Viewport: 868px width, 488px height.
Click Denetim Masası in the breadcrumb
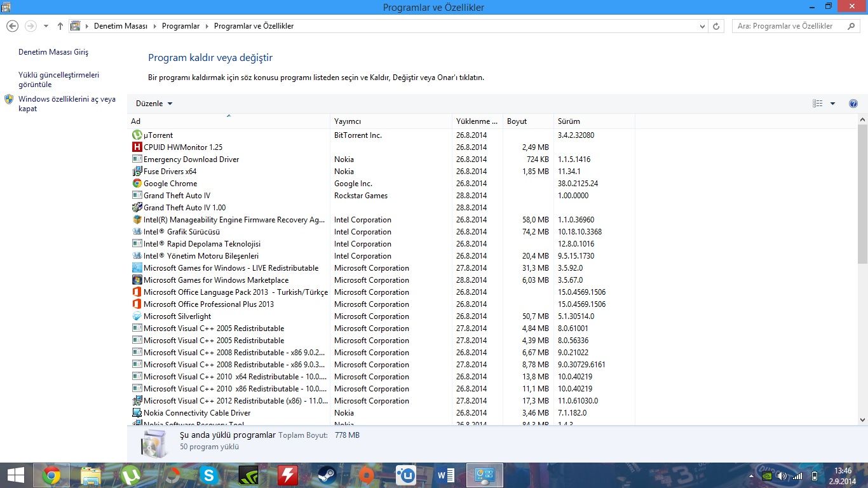tap(121, 26)
